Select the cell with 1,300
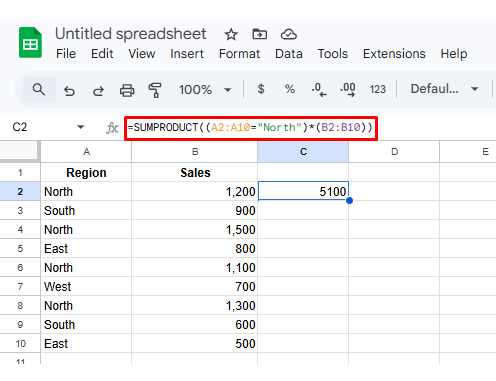The image size is (496, 381). pos(195,305)
